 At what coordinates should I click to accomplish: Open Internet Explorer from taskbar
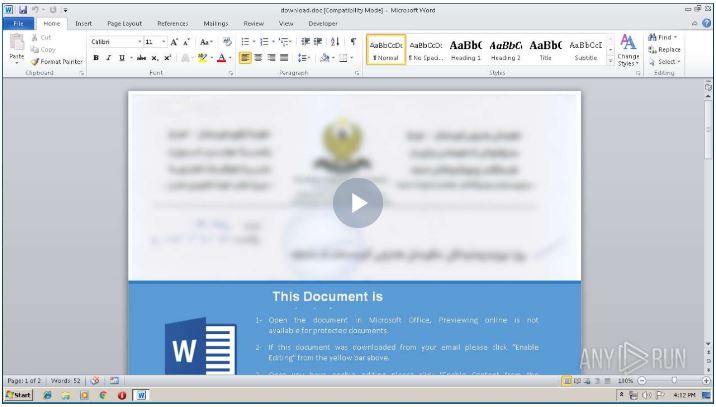pos(47,395)
